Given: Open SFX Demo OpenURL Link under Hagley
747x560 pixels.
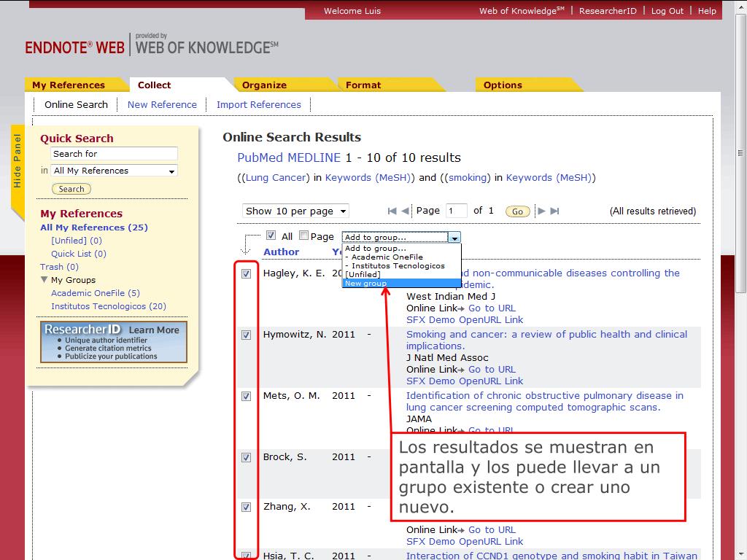Looking at the screenshot, I should 465,320.
